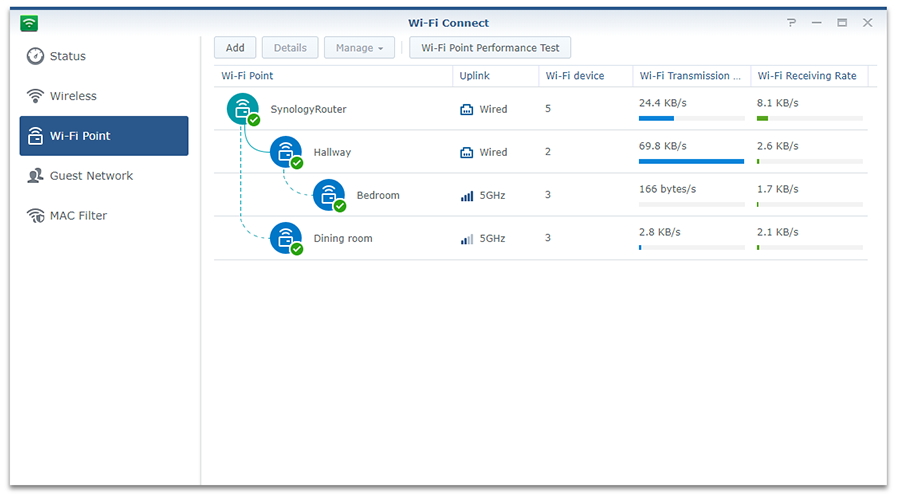The height and width of the screenshot is (496, 899).
Task: Click the Hallway Wi-Fi point icon
Action: click(286, 152)
